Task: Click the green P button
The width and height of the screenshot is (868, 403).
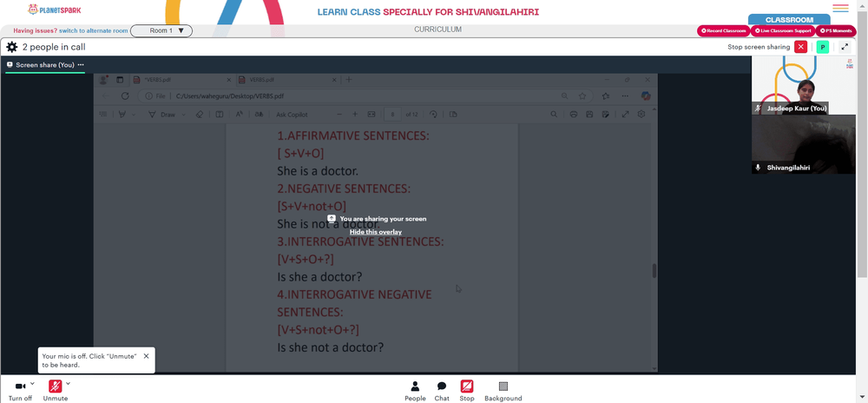Action: 823,47
